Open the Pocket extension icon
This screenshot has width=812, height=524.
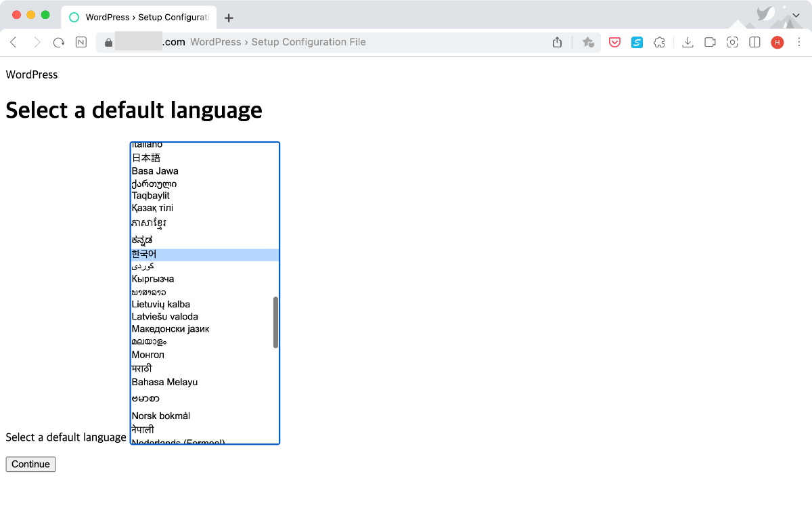pos(615,42)
